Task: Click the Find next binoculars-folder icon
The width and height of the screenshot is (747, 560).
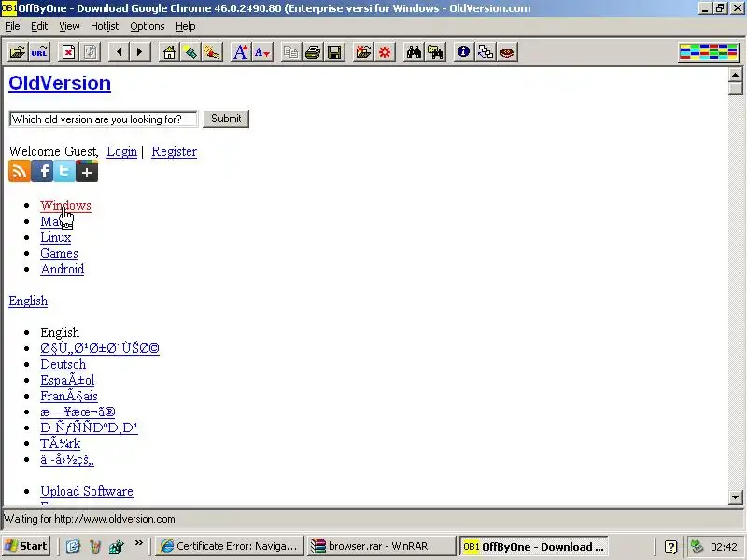Action: pos(435,51)
